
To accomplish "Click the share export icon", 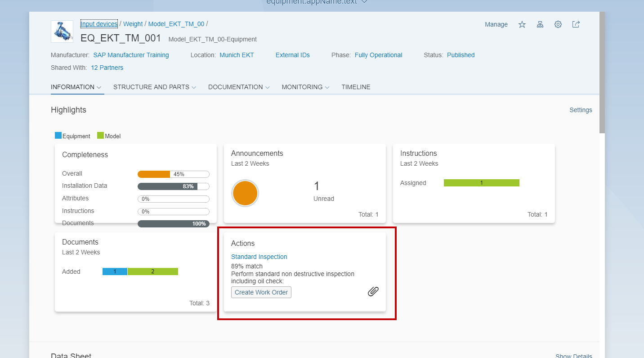I will coord(576,24).
